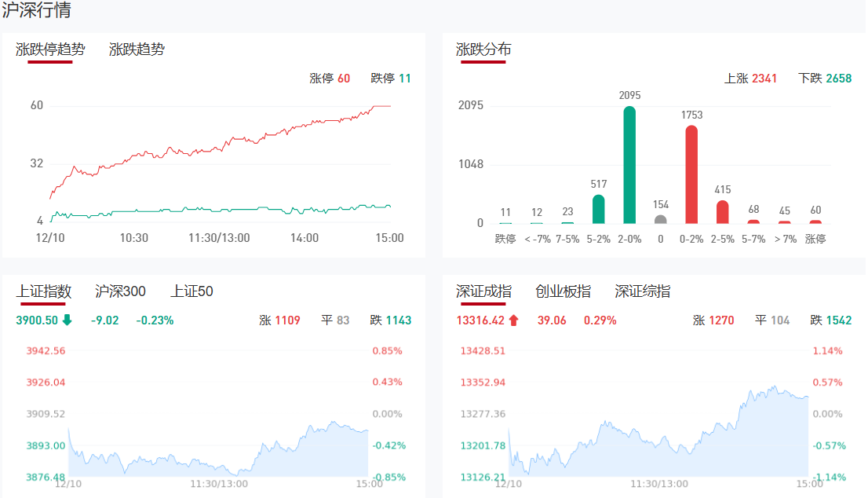Click the 下跌 2658 count label
This screenshot has height=498, width=868.
click(824, 79)
